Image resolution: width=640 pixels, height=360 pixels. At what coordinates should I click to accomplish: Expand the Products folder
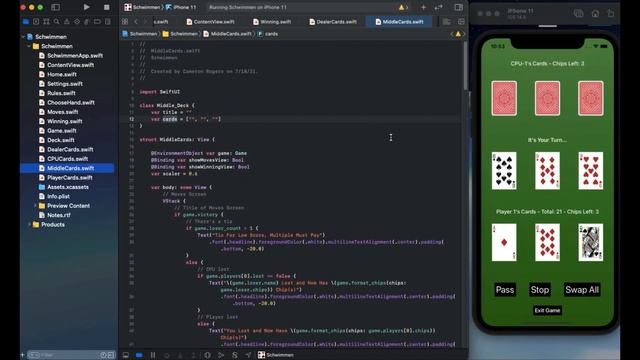pos(29,224)
